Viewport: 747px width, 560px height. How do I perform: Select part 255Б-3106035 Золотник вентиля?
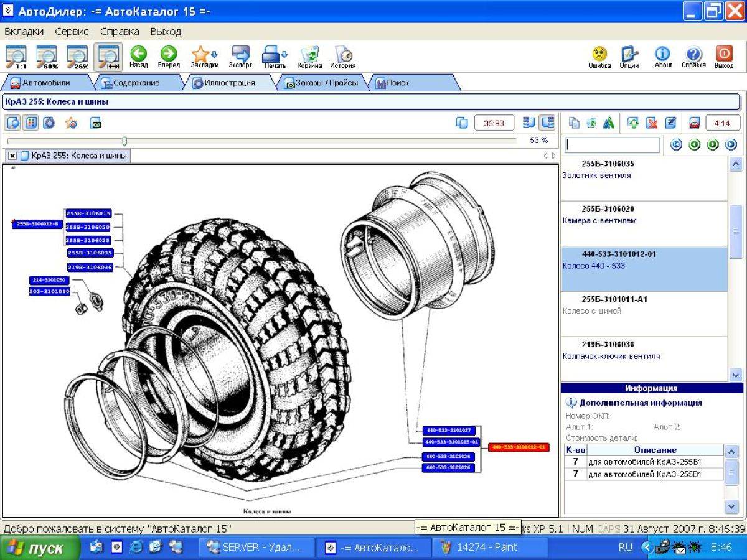pyautogui.click(x=644, y=179)
